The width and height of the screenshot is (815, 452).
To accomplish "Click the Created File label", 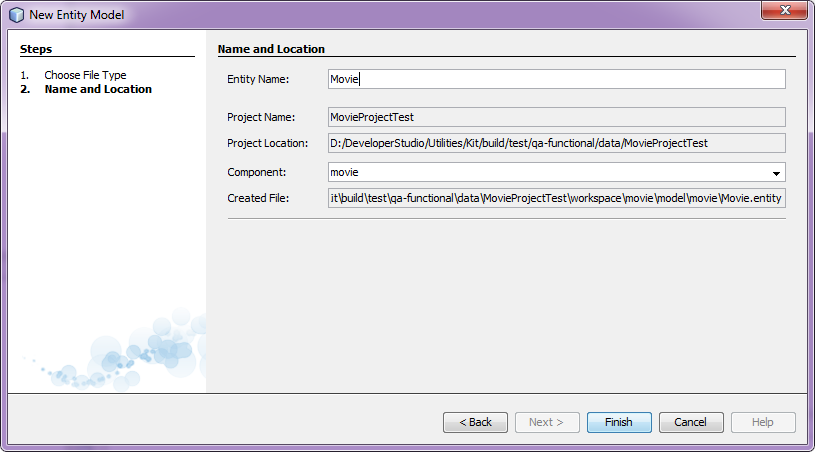I will point(258,198).
